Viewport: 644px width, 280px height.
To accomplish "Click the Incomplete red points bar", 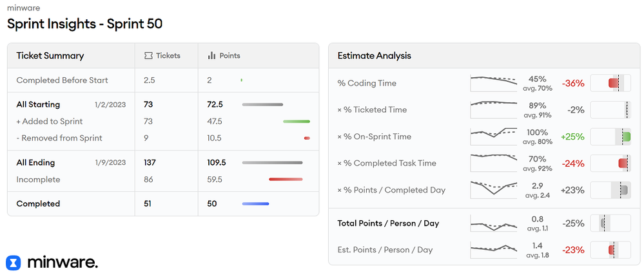I will tap(286, 179).
